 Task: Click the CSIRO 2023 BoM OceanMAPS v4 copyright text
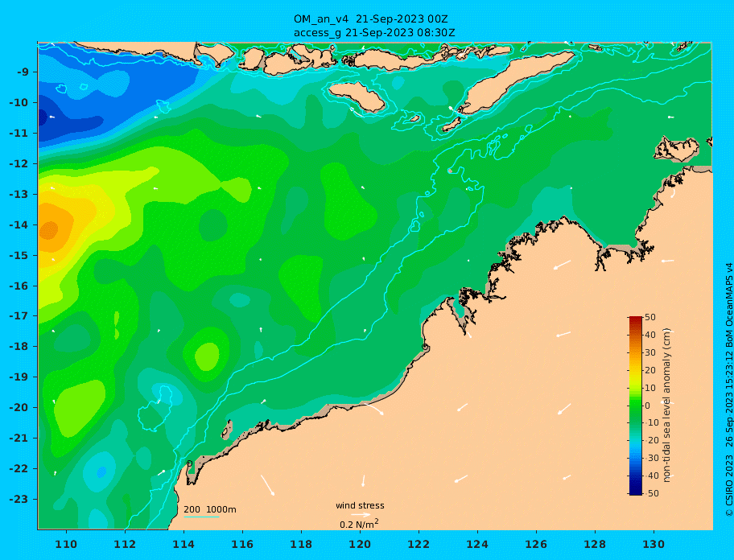[x=728, y=389]
